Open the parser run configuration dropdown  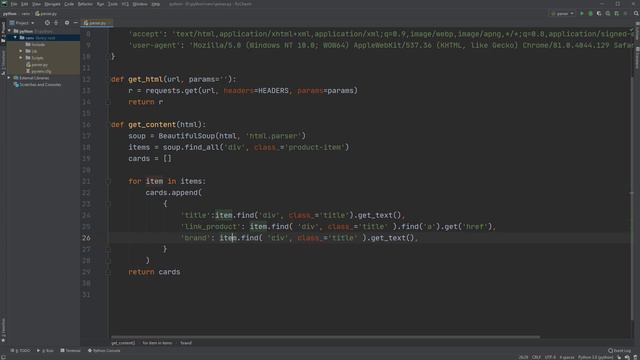pos(562,13)
